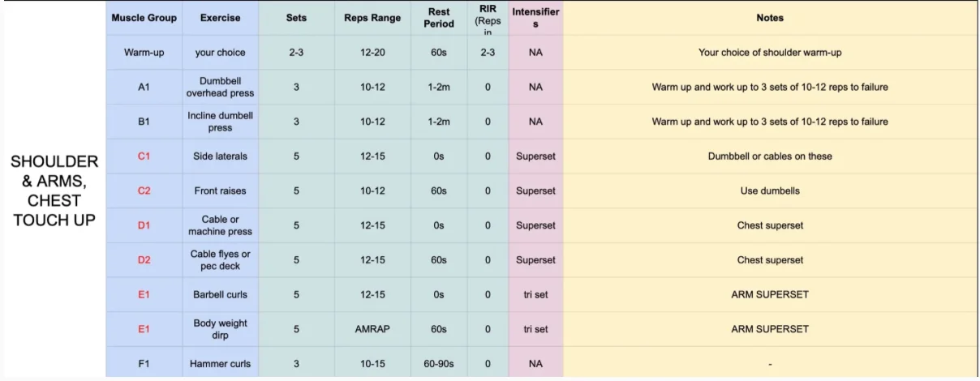The image size is (980, 381).
Task: Select the Intensifiers header cell
Action: (x=535, y=18)
